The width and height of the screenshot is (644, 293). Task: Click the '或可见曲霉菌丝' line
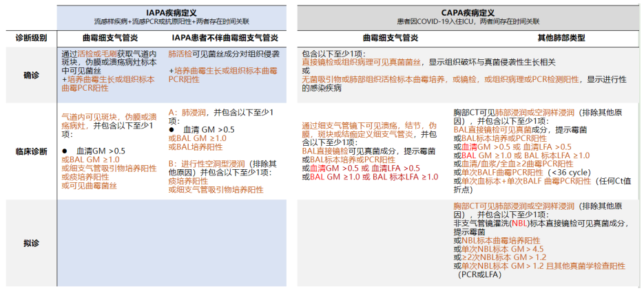89,185
